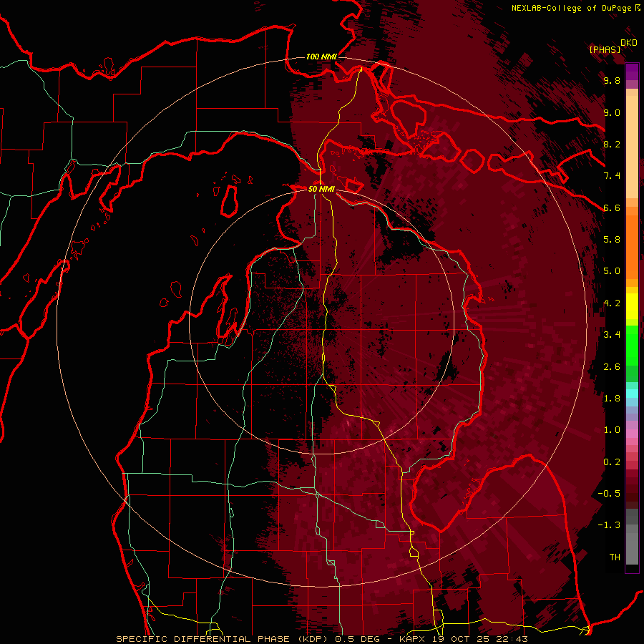The width and height of the screenshot is (644, 644).
Task: Click the 9.0 value on the color scale
Action: pyautogui.click(x=612, y=112)
